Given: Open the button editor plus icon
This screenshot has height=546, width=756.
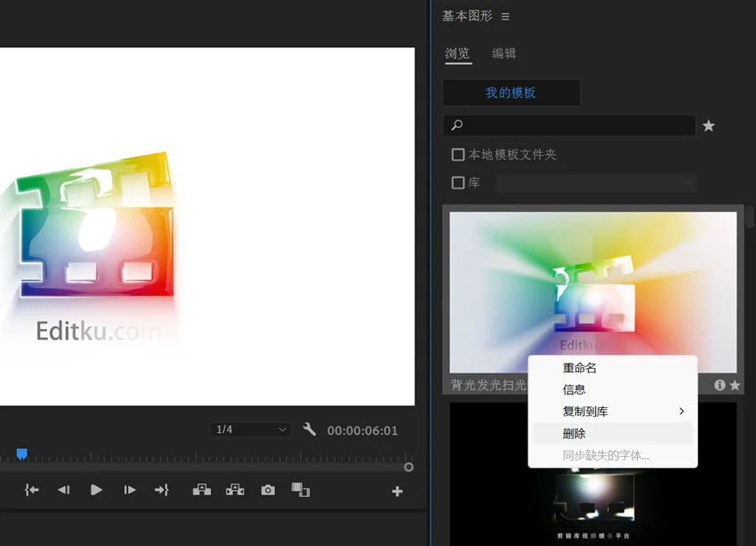Looking at the screenshot, I should (398, 492).
